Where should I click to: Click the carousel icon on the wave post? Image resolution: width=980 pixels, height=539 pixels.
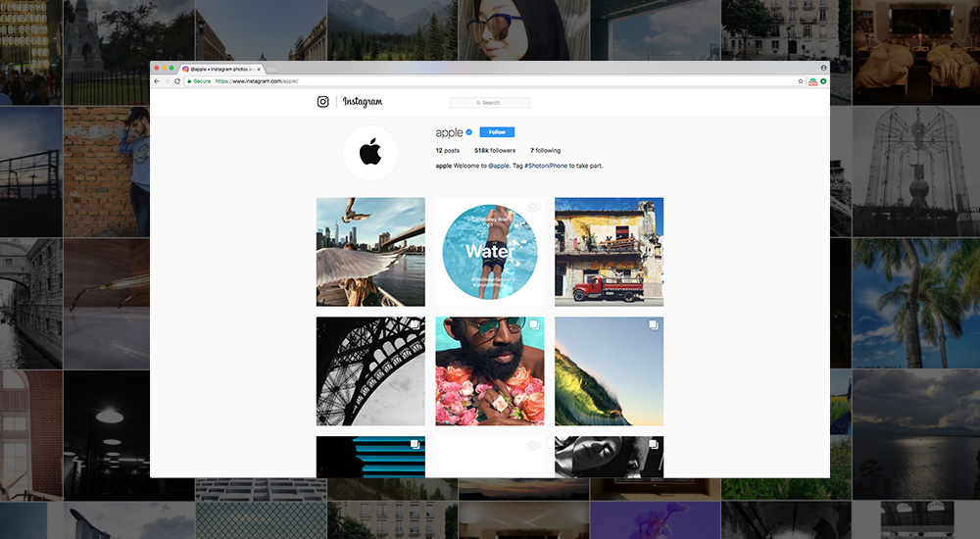653,324
